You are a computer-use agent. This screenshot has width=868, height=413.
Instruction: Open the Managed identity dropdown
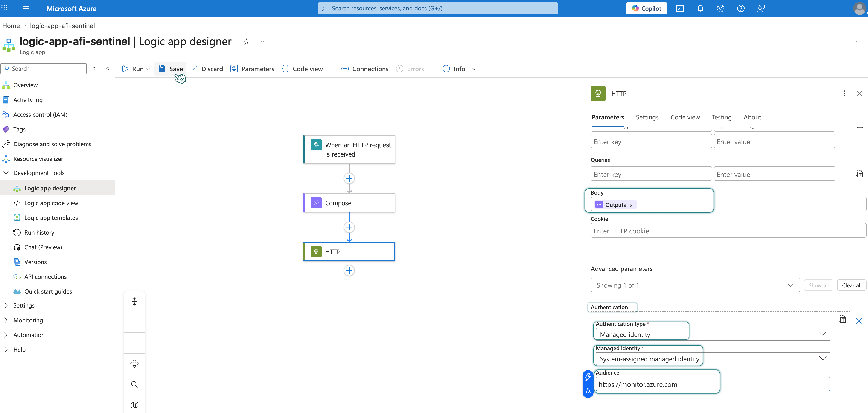pos(713,359)
